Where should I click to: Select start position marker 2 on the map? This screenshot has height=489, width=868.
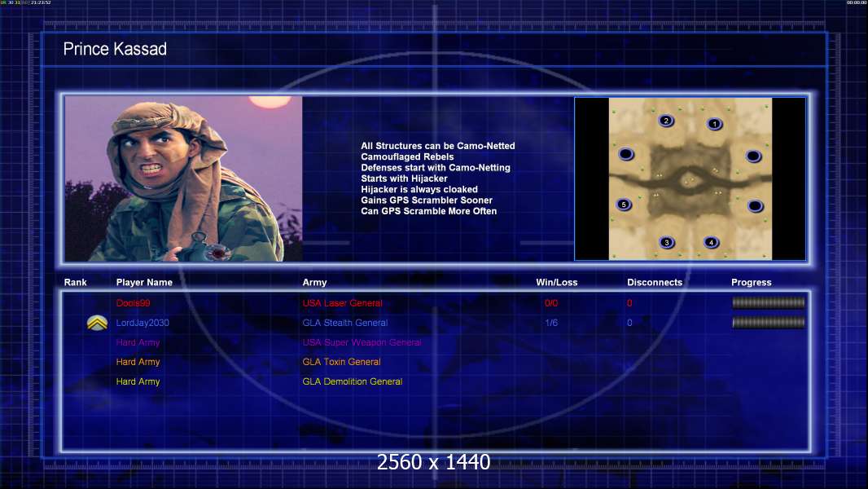(x=666, y=121)
